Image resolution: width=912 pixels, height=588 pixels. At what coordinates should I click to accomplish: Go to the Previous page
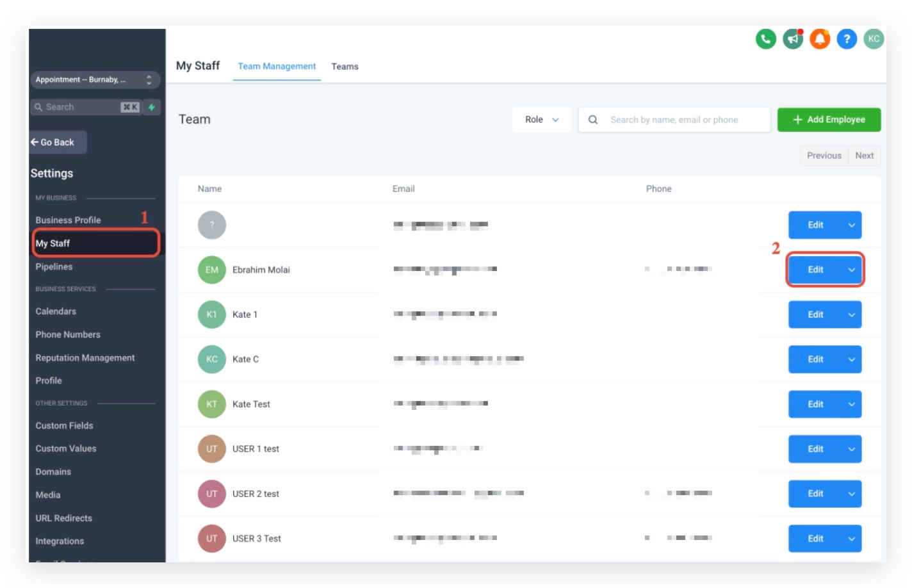pyautogui.click(x=824, y=156)
